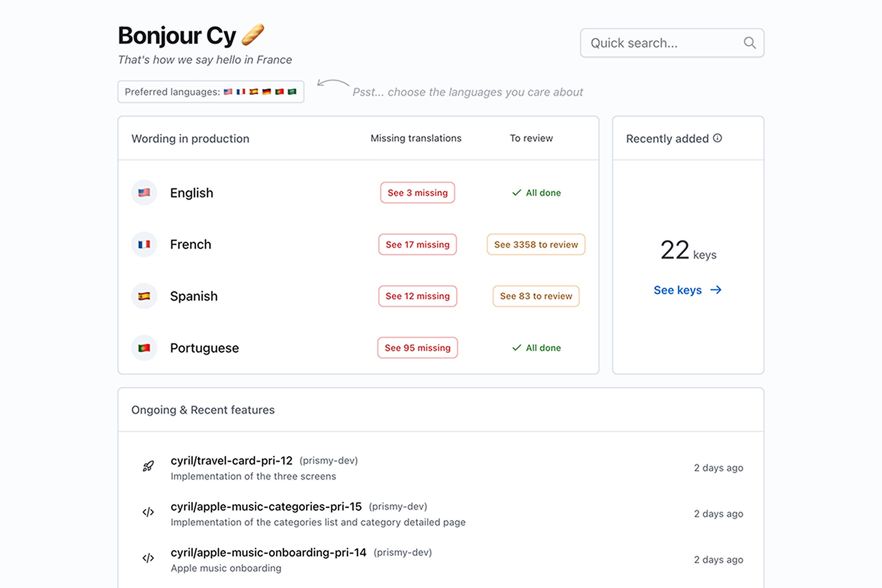The image size is (882, 588).
Task: Click See 12 missing for Spanish
Action: [x=417, y=296]
